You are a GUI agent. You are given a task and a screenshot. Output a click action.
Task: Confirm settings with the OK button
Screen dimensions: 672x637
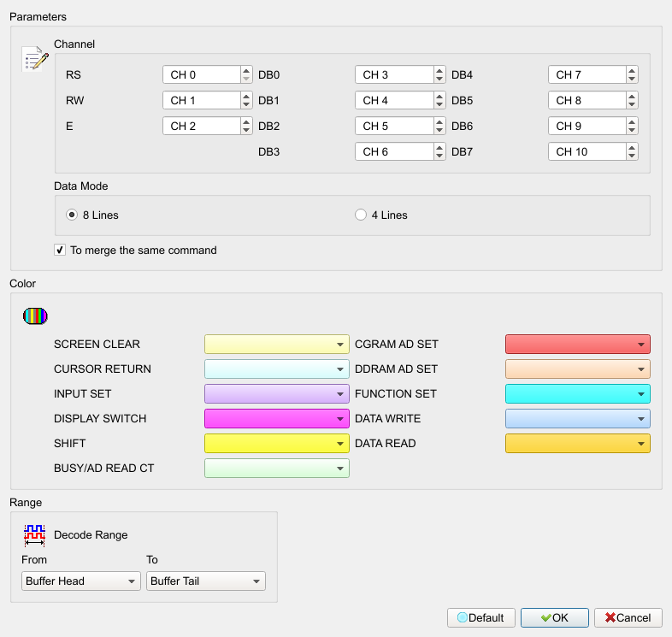pyautogui.click(x=555, y=617)
